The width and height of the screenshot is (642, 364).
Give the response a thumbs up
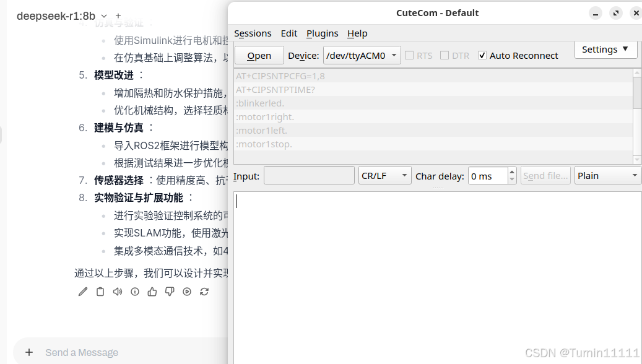[152, 292]
